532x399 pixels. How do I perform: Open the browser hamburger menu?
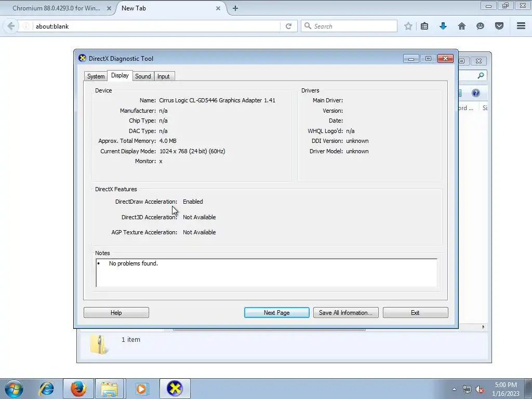[x=521, y=26]
